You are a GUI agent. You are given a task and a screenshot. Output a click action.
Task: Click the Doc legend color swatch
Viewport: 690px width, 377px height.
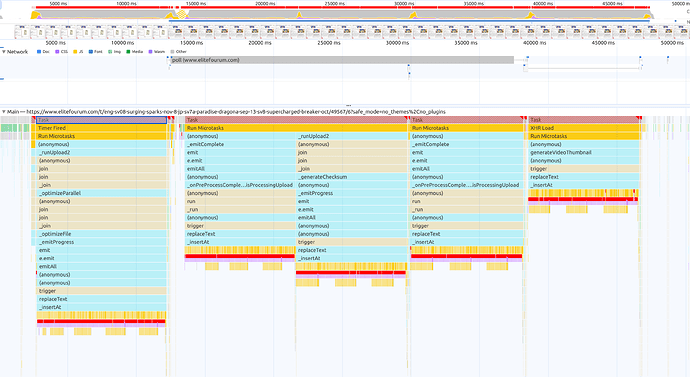click(39, 52)
